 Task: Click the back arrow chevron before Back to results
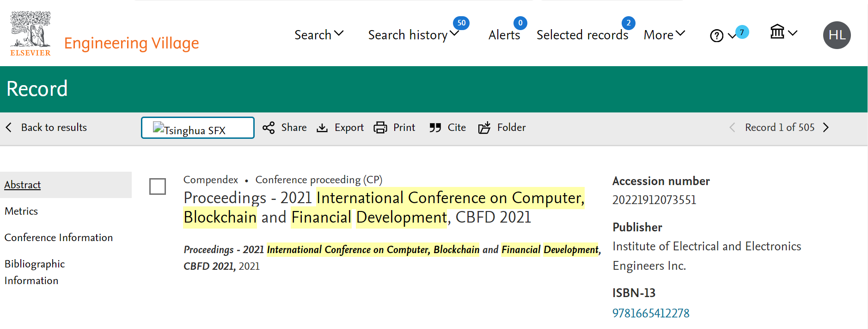click(x=8, y=127)
